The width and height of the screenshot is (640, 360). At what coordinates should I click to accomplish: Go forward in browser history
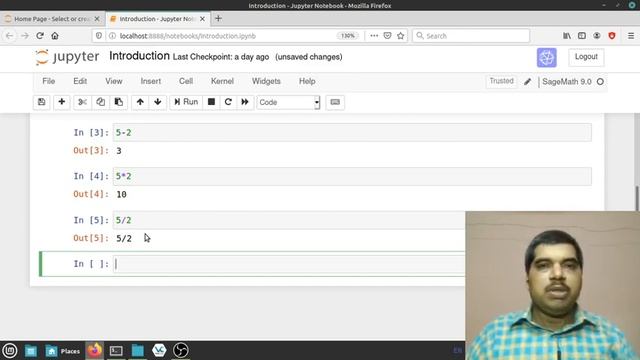tap(25, 36)
